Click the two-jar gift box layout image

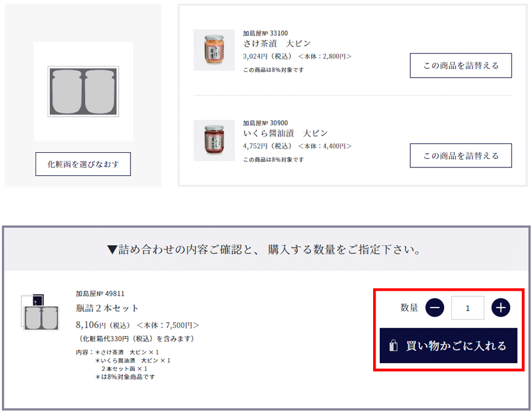coord(83,92)
